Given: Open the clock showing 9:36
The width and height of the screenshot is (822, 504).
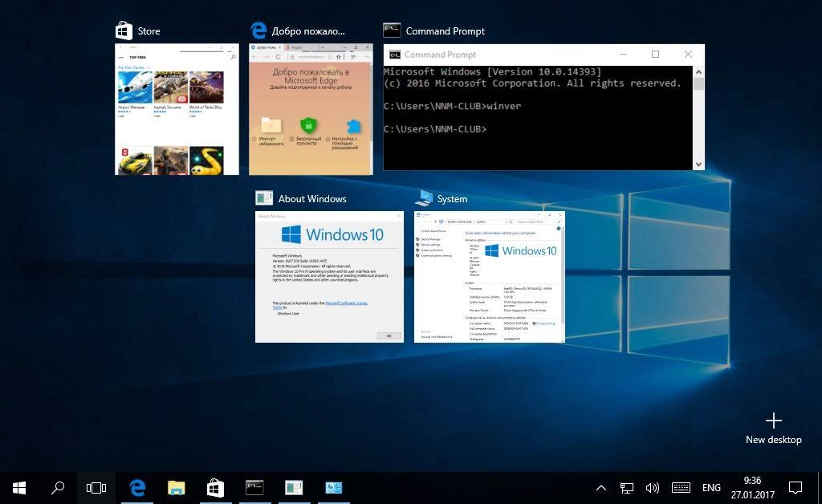Looking at the screenshot, I should click(753, 481).
